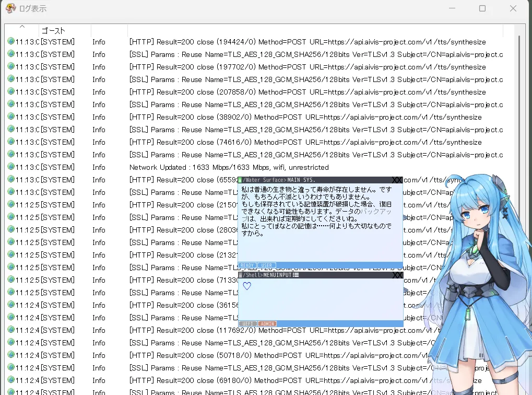Click the globe icon on the Network Updated row
Image resolution: width=532 pixels, height=395 pixels.
(11, 167)
